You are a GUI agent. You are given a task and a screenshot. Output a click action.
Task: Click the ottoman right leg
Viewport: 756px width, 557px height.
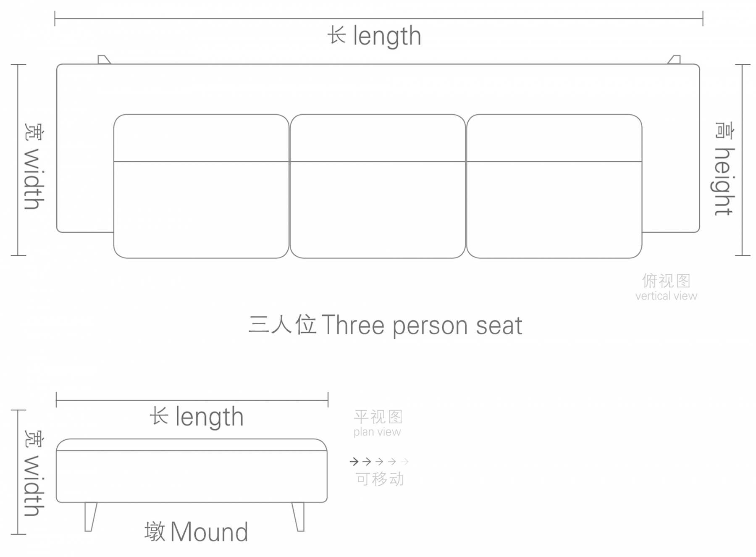pyautogui.click(x=298, y=517)
